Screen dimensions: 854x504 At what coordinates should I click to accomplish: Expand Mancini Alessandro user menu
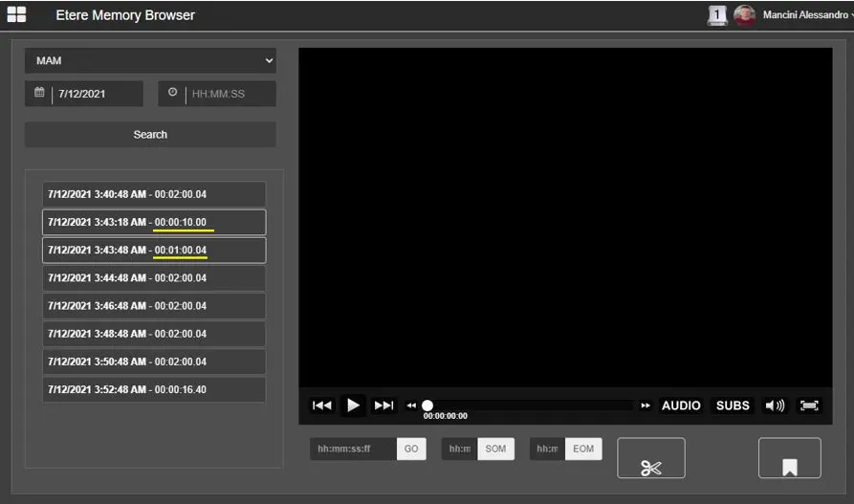click(x=807, y=15)
